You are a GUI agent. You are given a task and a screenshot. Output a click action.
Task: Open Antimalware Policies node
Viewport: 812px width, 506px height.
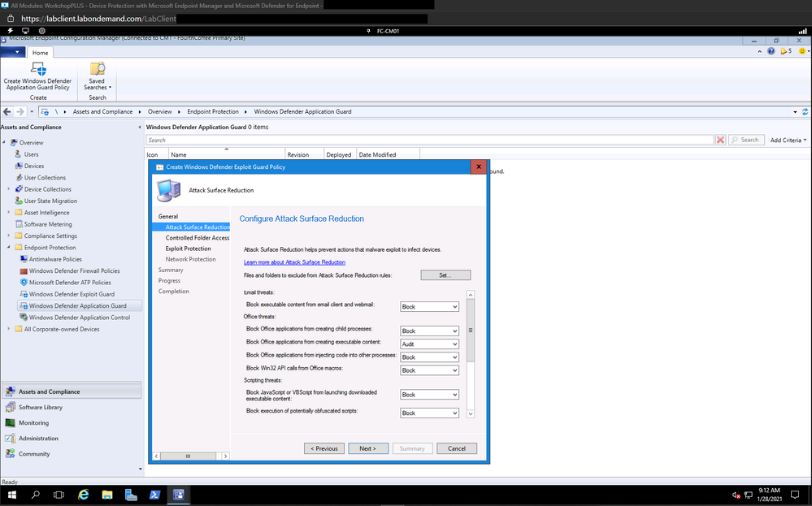[x=55, y=259]
